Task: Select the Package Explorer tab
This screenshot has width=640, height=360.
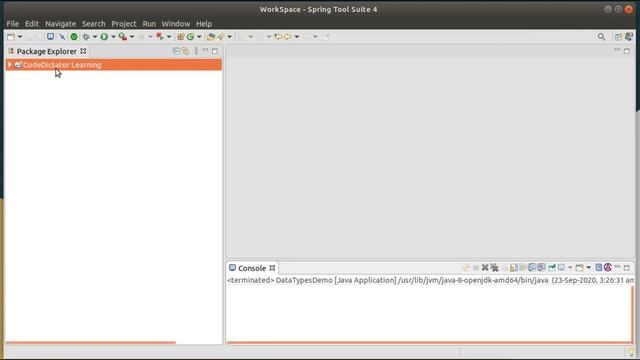Action: pos(47,51)
